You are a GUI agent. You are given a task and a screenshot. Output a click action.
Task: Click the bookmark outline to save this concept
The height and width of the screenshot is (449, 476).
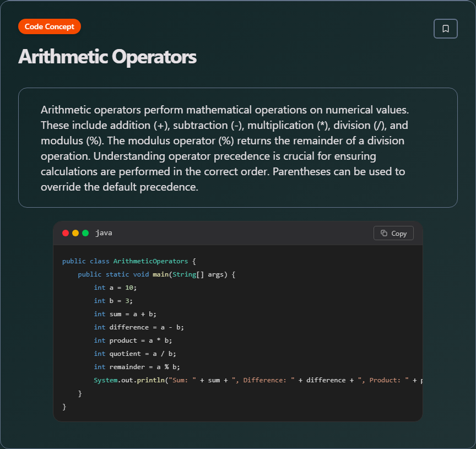pos(445,28)
